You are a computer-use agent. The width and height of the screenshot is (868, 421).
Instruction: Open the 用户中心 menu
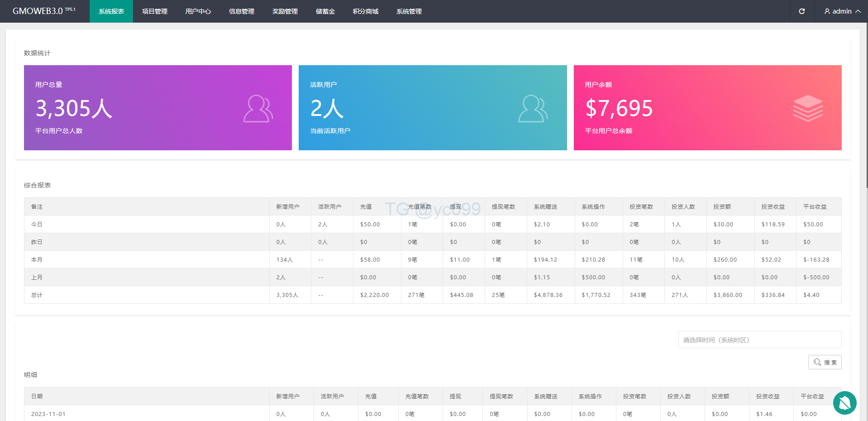(x=198, y=11)
